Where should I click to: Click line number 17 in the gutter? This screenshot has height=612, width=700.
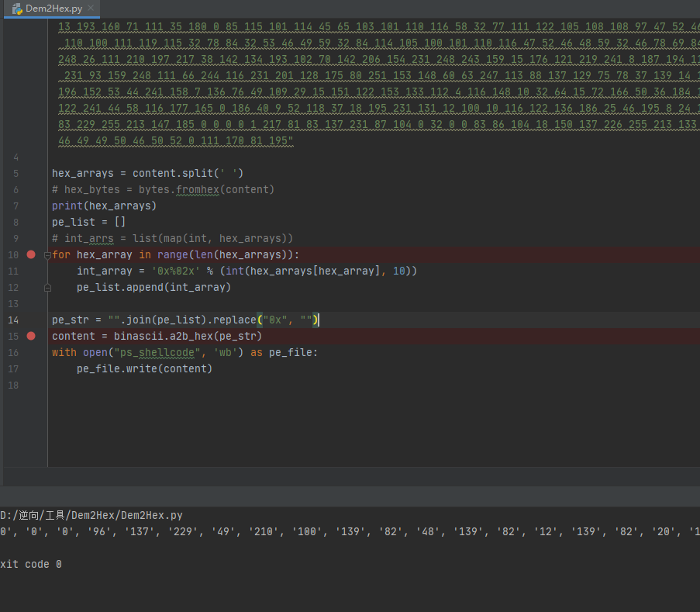(x=13, y=369)
